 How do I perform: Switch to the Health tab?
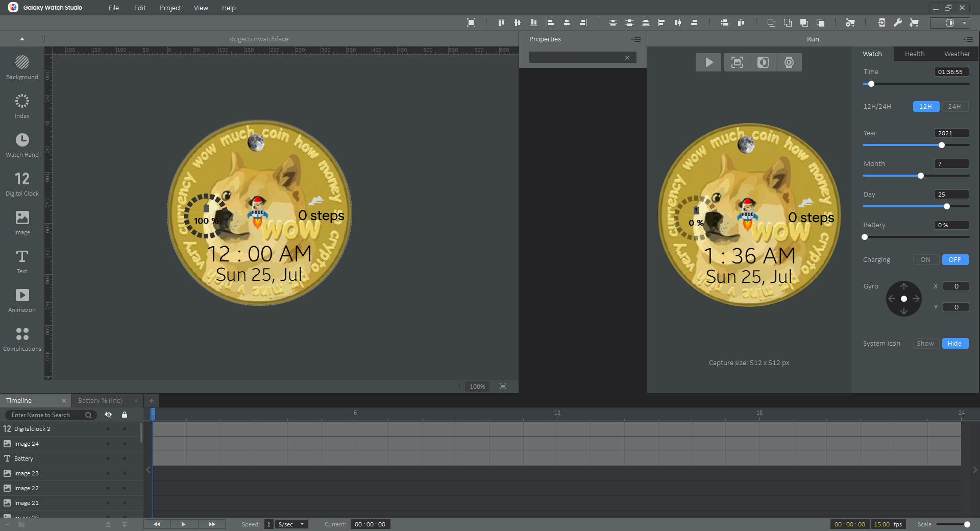[x=914, y=54]
